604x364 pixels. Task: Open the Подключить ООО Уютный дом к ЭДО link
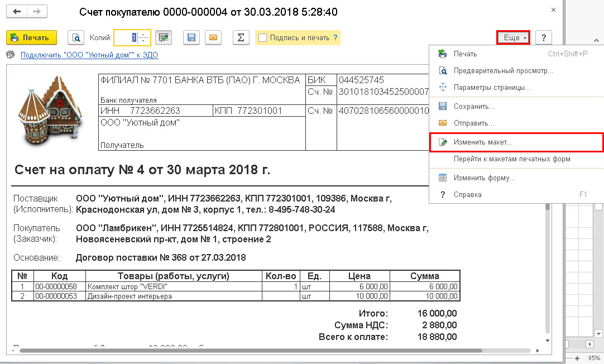click(x=89, y=55)
